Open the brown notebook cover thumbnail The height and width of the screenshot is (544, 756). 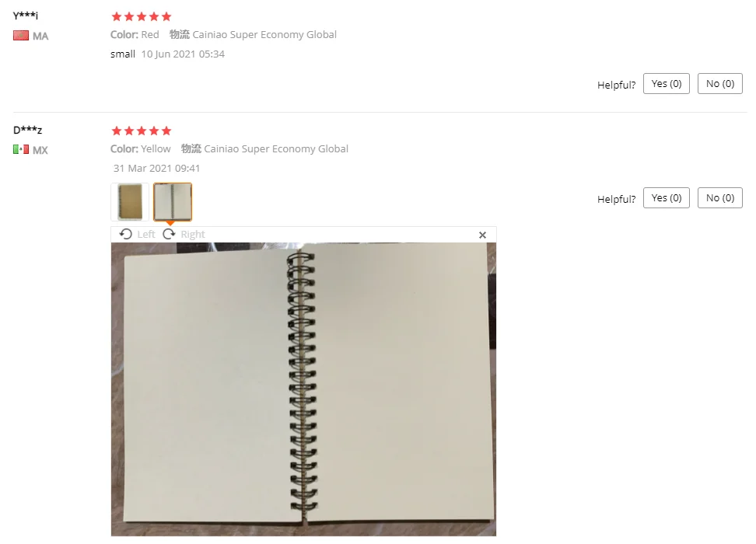[130, 202]
